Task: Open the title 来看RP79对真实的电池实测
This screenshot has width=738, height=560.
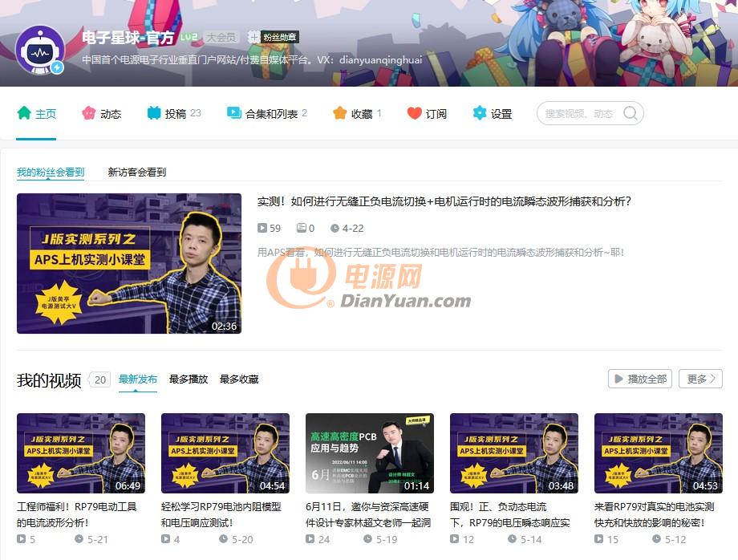Action: click(x=655, y=514)
